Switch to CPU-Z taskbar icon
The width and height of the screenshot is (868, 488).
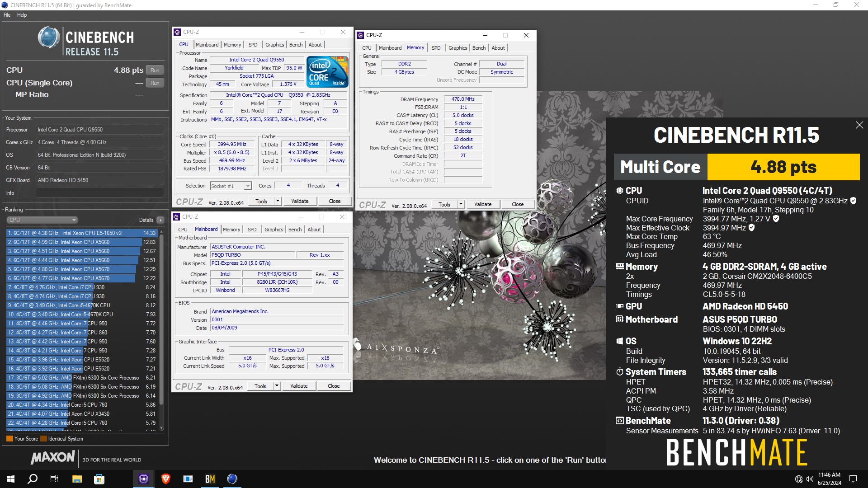point(144,479)
